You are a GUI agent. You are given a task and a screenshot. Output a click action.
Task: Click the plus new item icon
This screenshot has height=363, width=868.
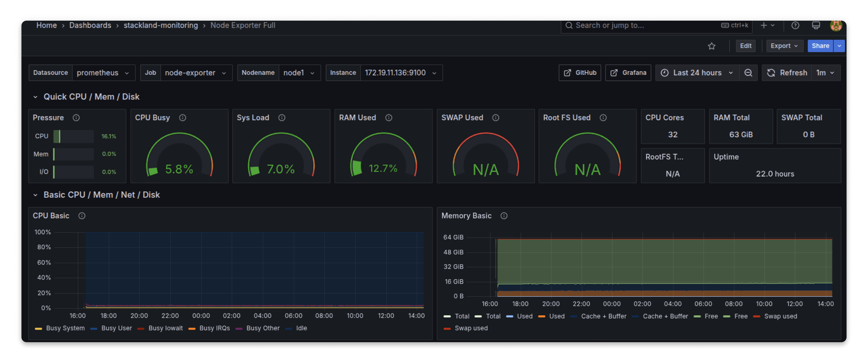click(x=764, y=25)
